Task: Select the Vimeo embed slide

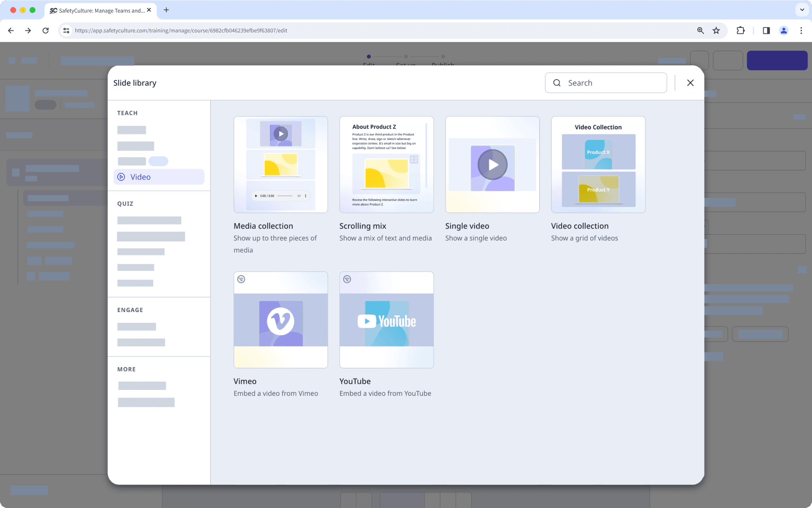Action: (280, 320)
